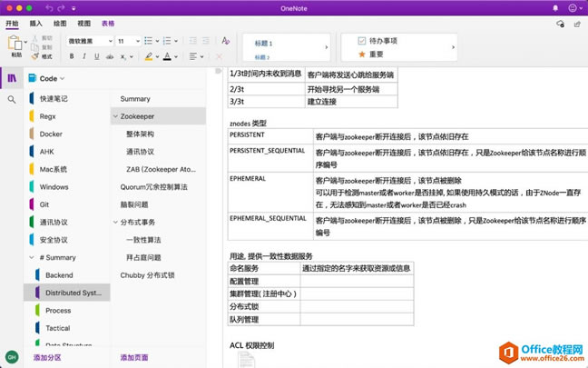588x368 pixels.
Task: Open bulleted list style arrow
Action: point(157,41)
